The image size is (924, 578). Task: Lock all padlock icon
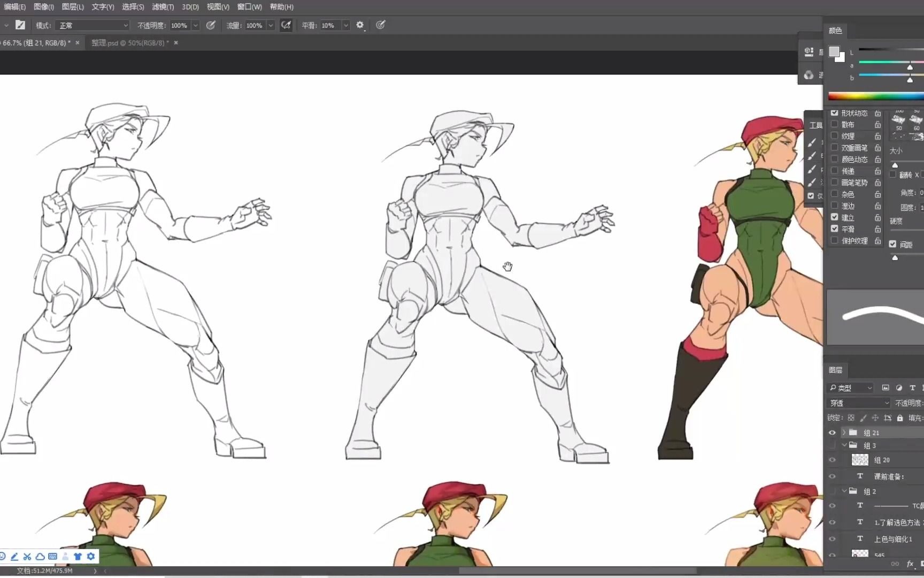point(900,417)
